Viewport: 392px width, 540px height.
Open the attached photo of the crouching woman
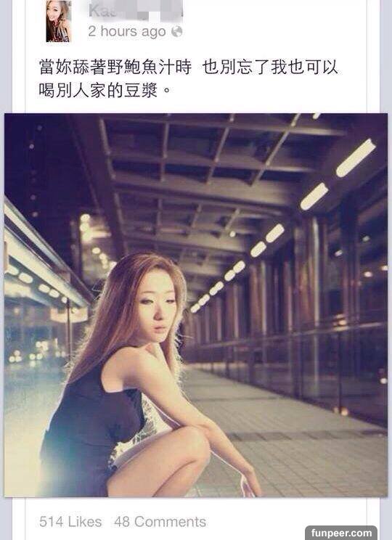pyautogui.click(x=196, y=305)
